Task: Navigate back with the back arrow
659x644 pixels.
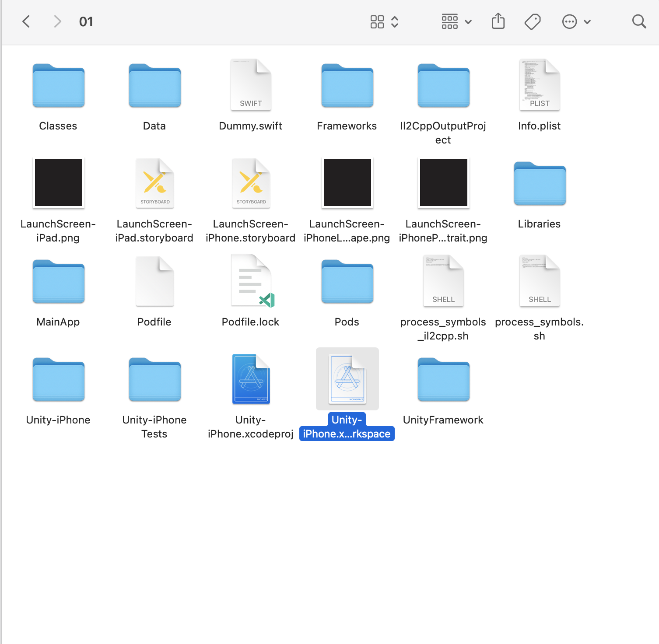Action: pos(26,21)
